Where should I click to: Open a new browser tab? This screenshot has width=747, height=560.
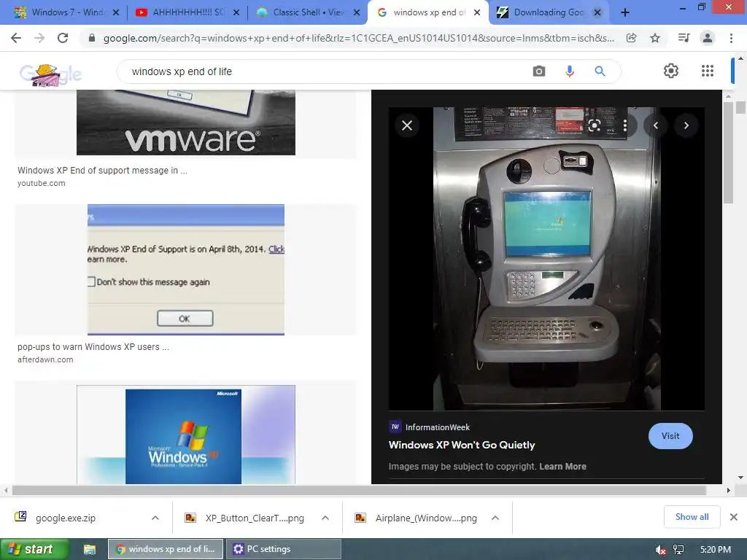click(625, 12)
